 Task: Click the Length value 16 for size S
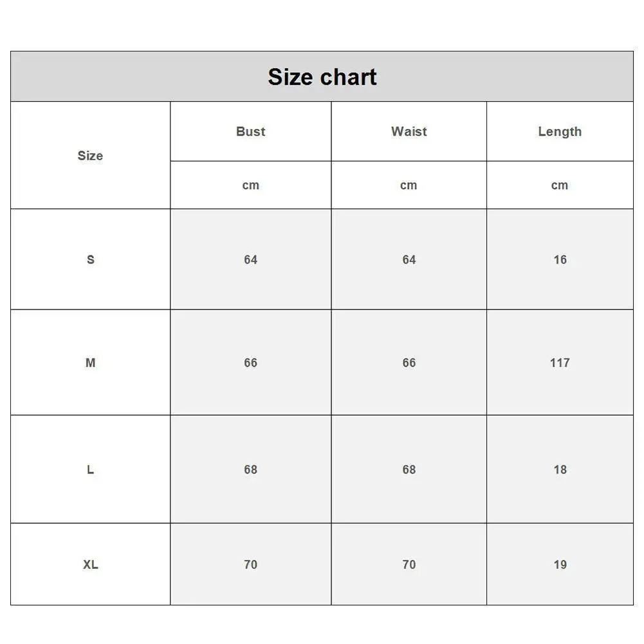(x=560, y=259)
